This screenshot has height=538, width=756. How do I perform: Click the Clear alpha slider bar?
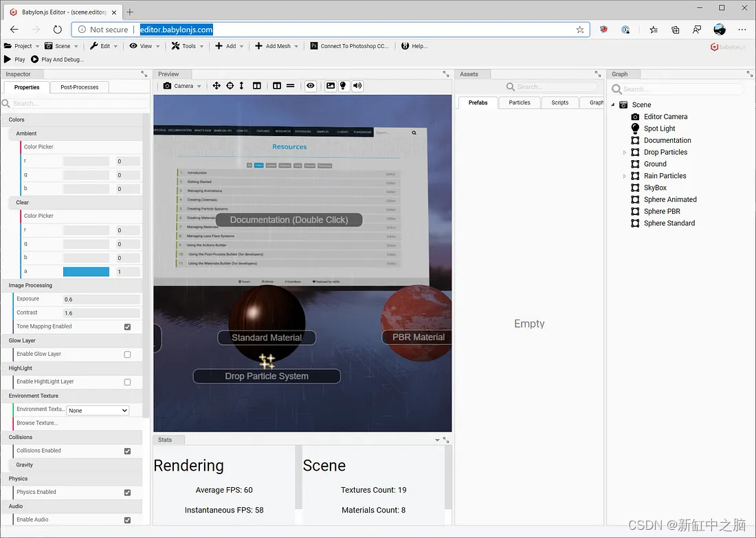86,272
